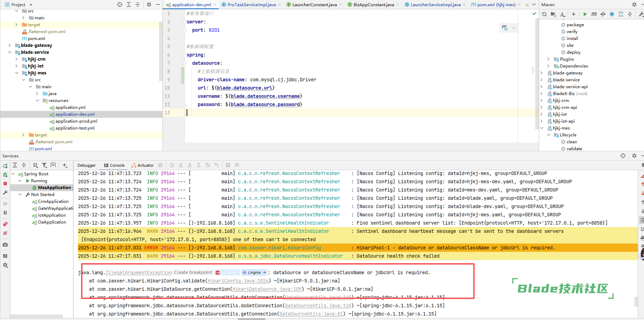Click Execute Maven Goal 'm' icon
This screenshot has height=320, width=644.
tap(594, 14)
